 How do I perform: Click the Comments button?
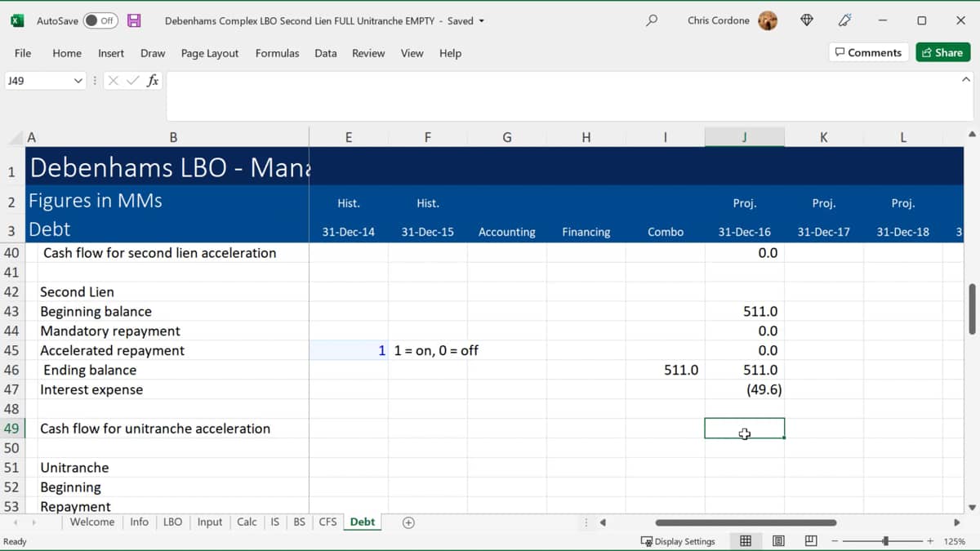click(868, 52)
